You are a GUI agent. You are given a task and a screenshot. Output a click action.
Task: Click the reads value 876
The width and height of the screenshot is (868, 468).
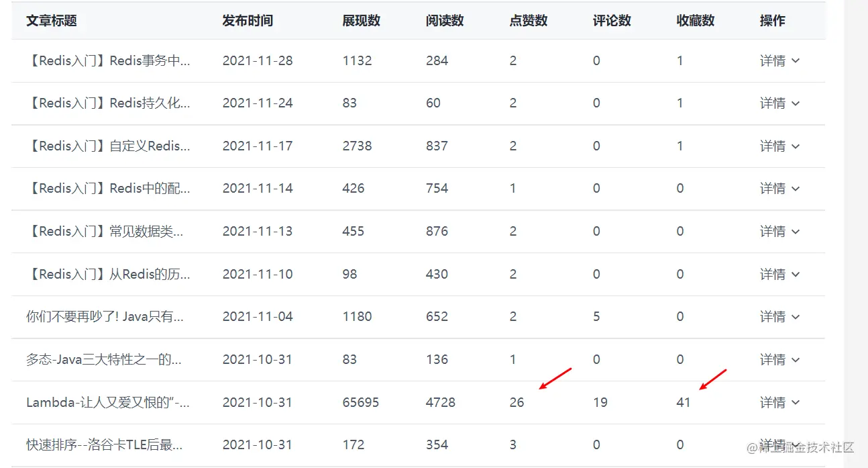pos(437,231)
